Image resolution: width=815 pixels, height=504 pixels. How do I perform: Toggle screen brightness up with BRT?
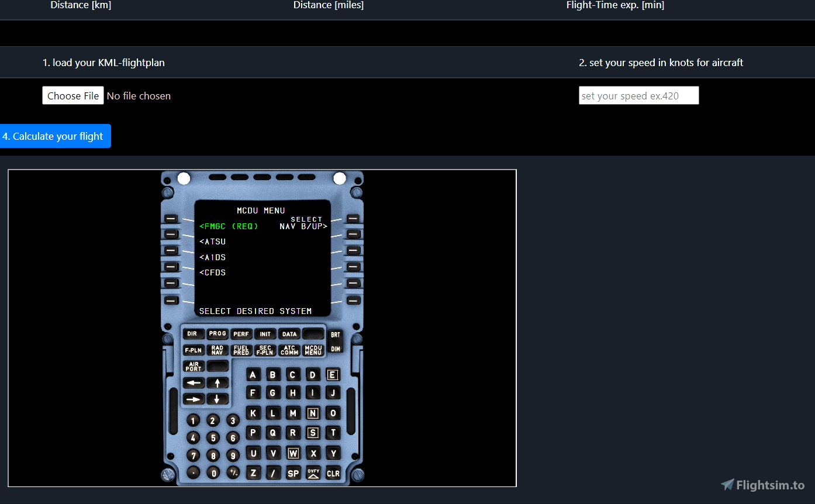pos(336,335)
